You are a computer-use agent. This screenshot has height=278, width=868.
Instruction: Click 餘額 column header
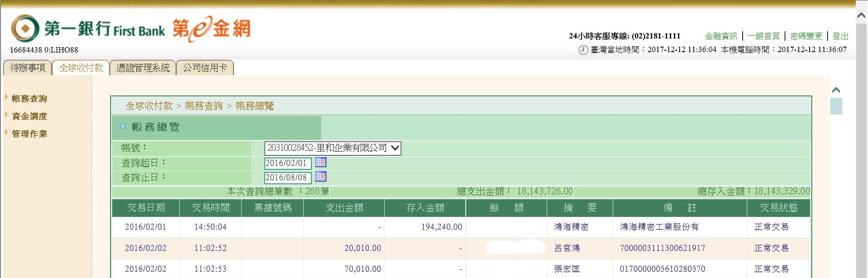[x=506, y=208]
